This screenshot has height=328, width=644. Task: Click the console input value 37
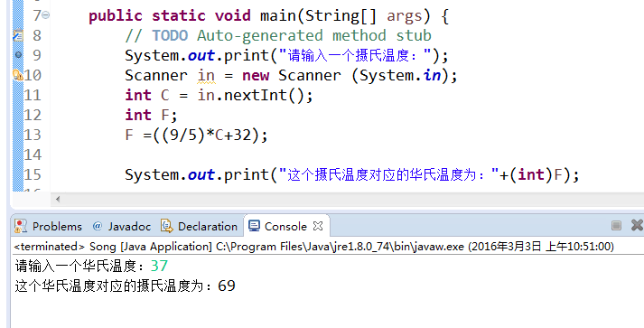point(159,267)
